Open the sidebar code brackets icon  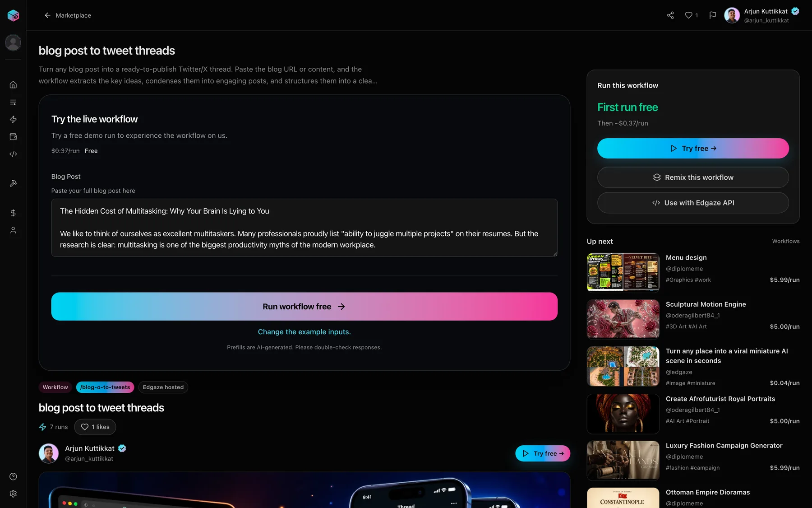click(13, 154)
